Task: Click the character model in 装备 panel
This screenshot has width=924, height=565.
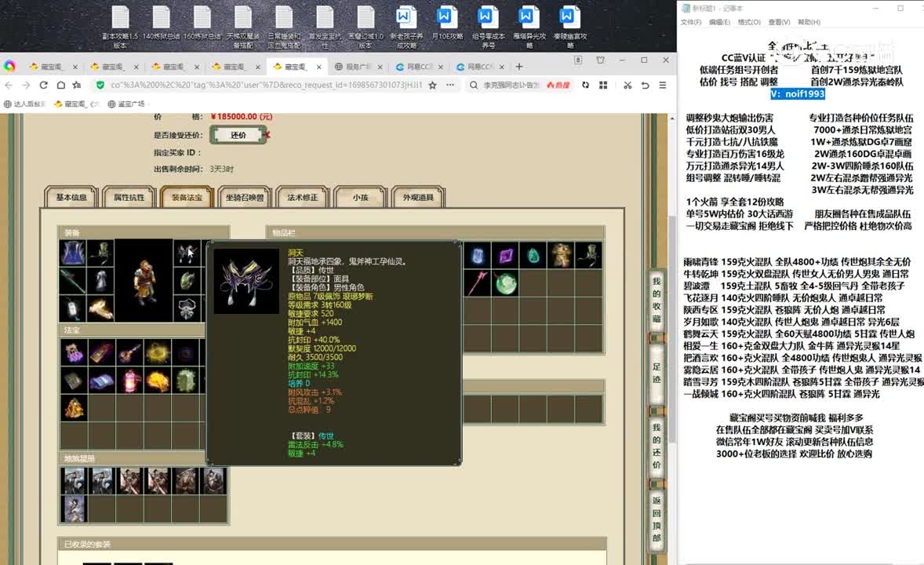Action: click(144, 281)
